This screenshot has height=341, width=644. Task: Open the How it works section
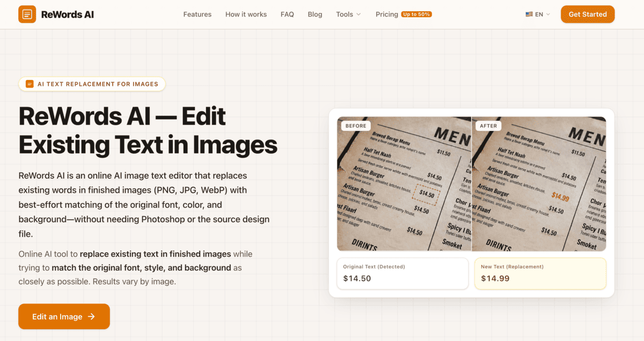click(x=246, y=14)
